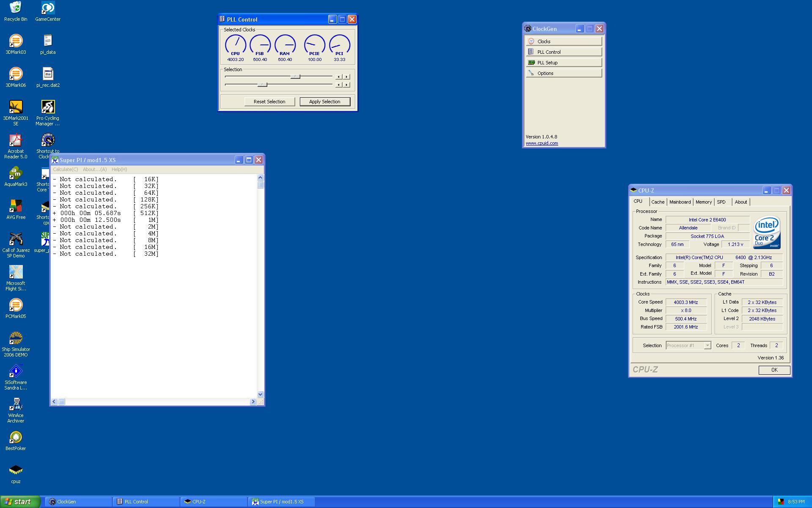Click the Super PI vertical scrollbar down arrow

coord(260,394)
